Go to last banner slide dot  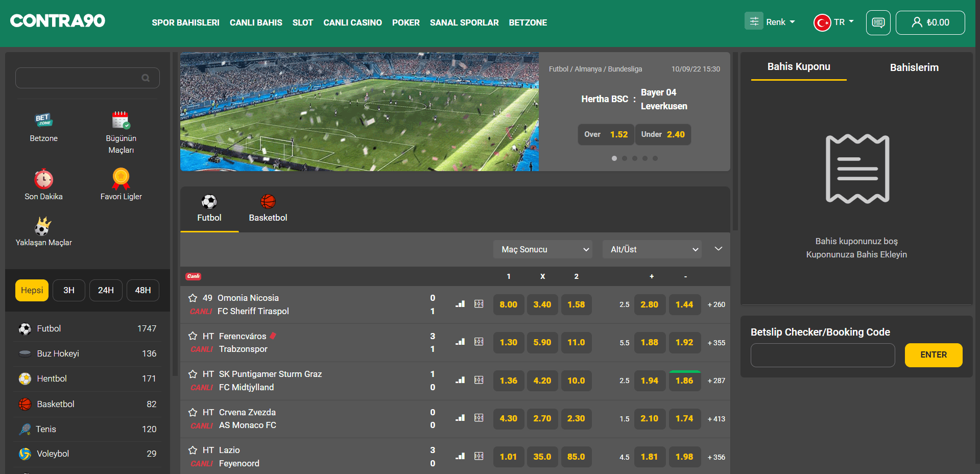coord(655,158)
